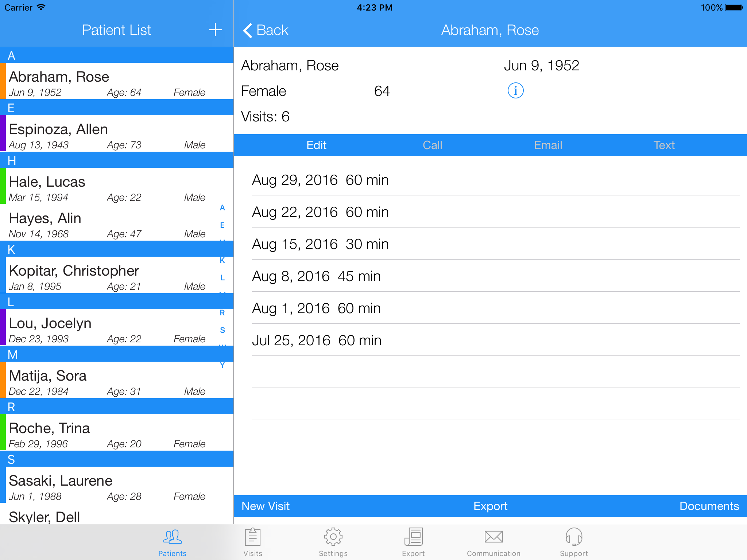Open the Aug 15, 2016 30 min visit
Screen dimensions: 747x560
[320, 244]
